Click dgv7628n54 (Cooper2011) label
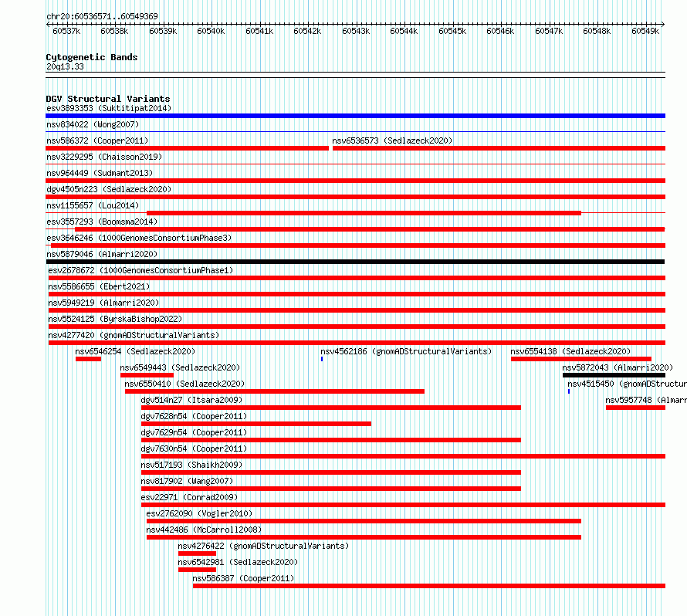 point(194,416)
